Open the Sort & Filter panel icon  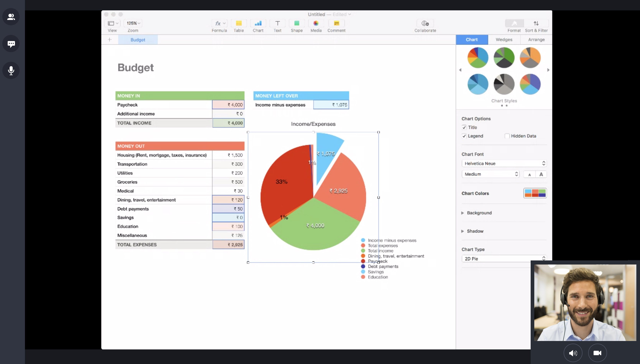[x=536, y=24]
